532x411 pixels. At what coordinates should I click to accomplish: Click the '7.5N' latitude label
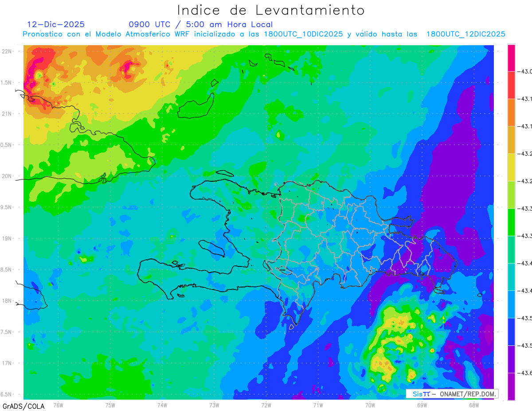(7, 332)
